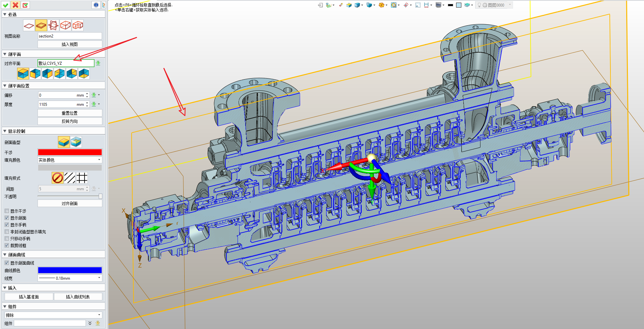Open the 填充颜色 dropdown
Viewport: 644px width, 329px height.
click(x=70, y=160)
